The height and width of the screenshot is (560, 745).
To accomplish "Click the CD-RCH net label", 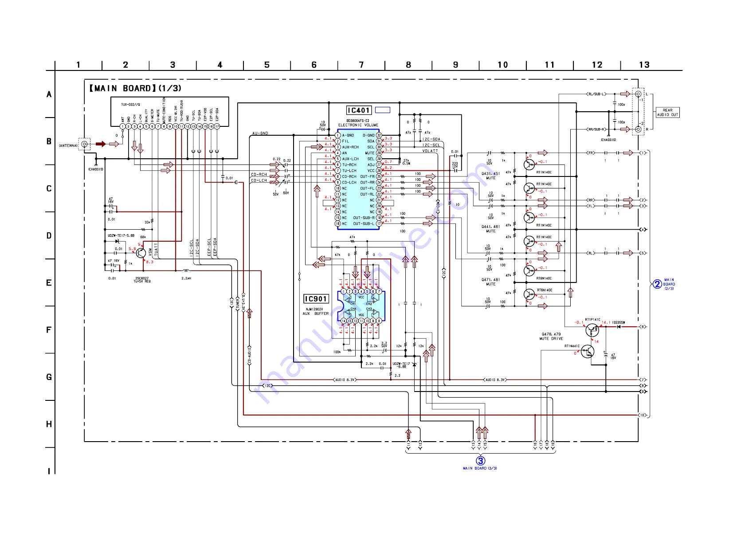I will click(x=259, y=175).
